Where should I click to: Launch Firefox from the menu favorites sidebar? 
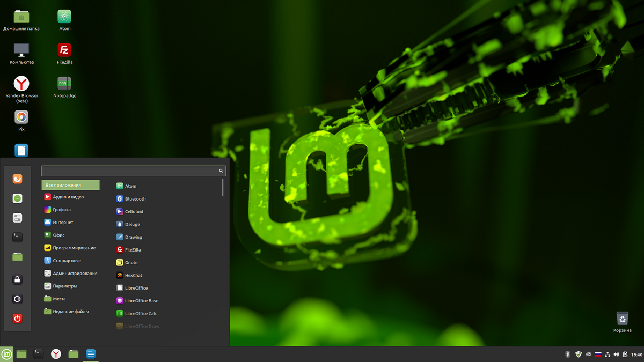click(18, 179)
